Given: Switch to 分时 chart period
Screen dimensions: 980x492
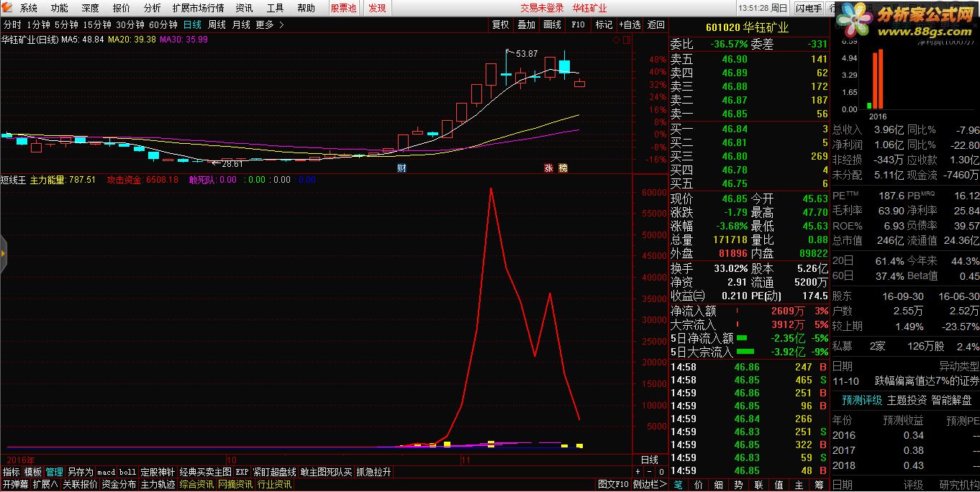Looking at the screenshot, I should [12, 24].
